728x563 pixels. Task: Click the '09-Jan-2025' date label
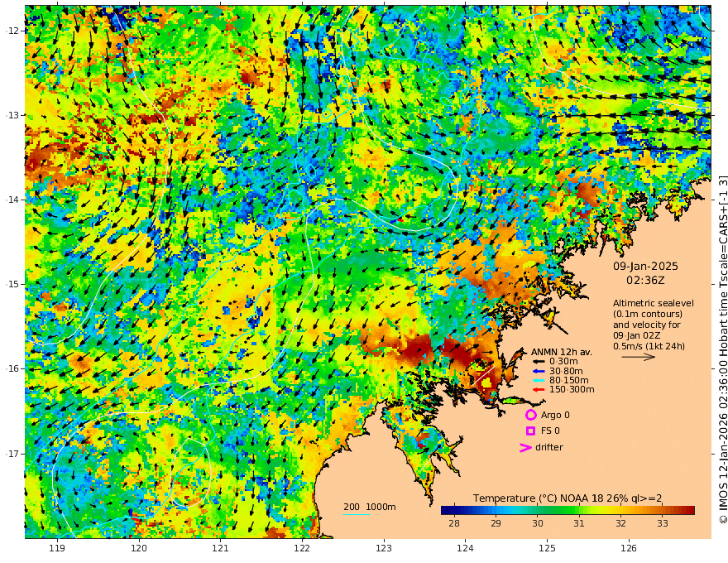[645, 266]
